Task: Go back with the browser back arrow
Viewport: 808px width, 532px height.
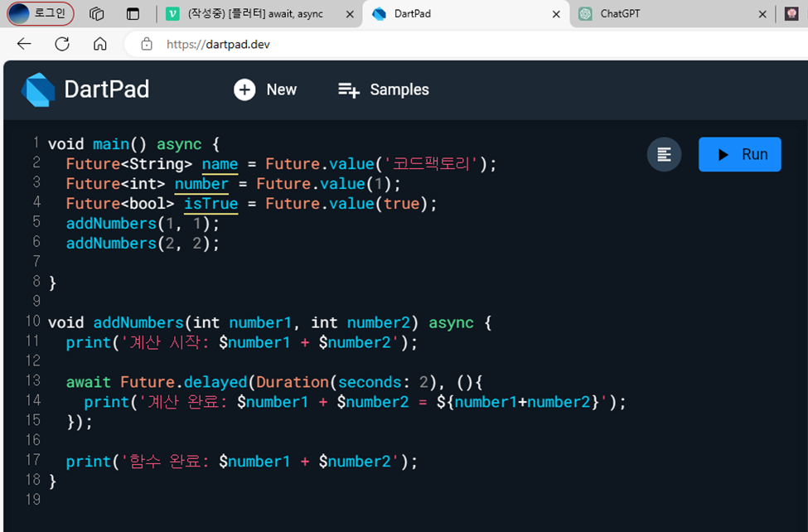Action: [x=24, y=45]
